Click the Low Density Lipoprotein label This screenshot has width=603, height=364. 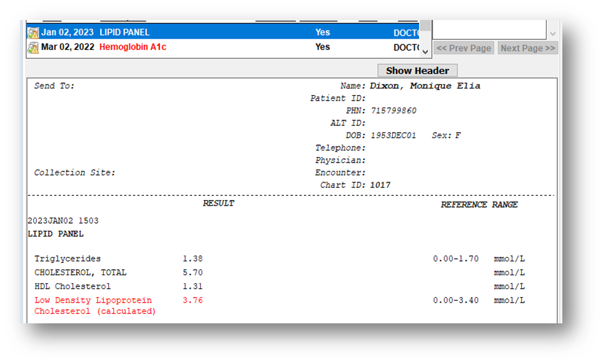click(95, 306)
